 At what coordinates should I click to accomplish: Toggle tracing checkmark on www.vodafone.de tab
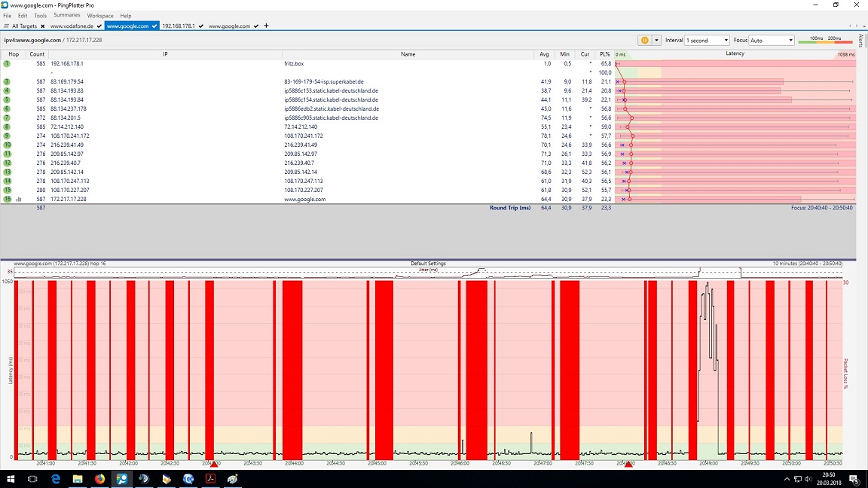tap(99, 26)
